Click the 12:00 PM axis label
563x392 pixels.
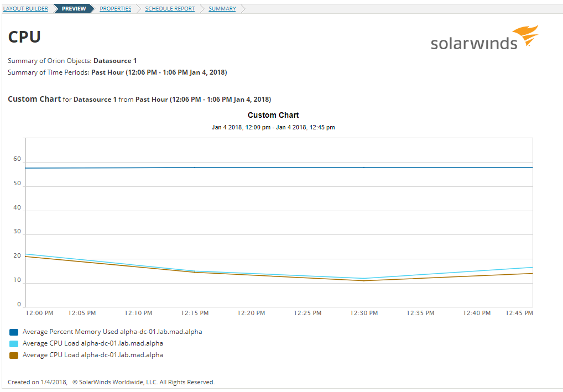39,313
